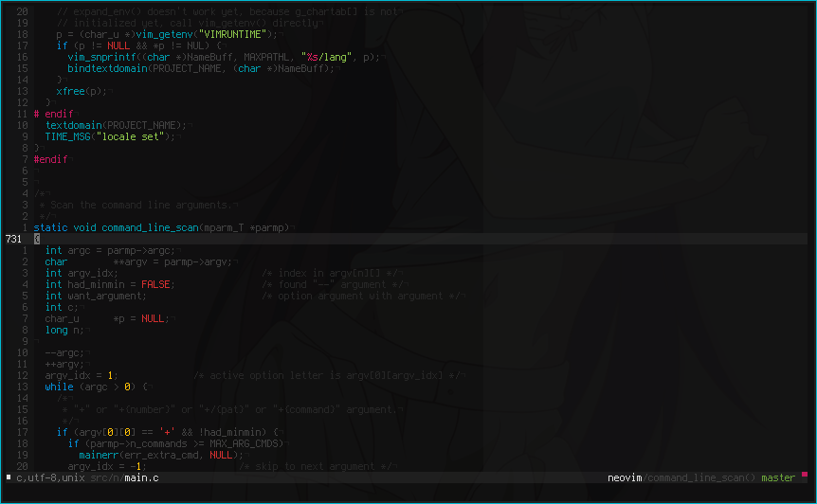Click the statement '--argc;'
This screenshot has height=504, width=817.
64,353
